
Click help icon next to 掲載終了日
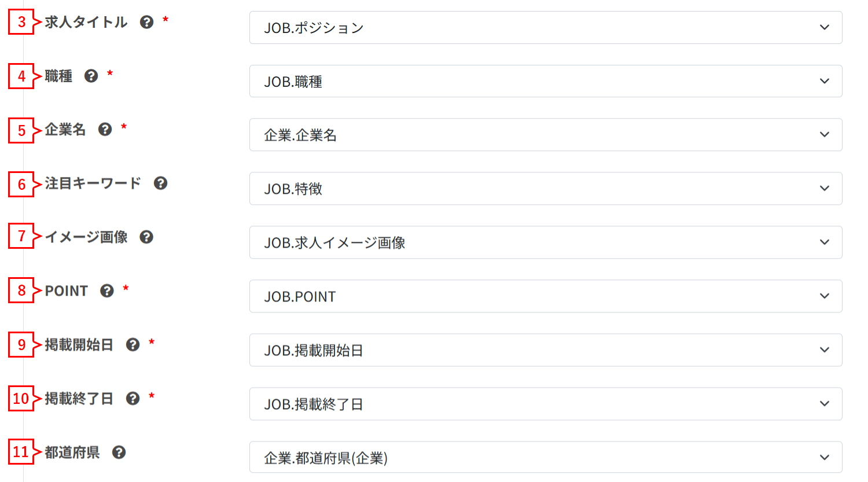133,398
